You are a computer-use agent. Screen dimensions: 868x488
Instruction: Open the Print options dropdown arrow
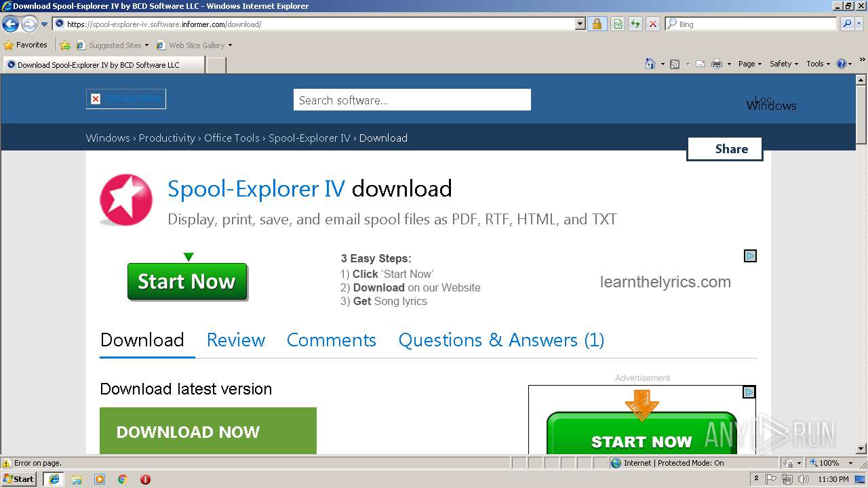tap(729, 64)
